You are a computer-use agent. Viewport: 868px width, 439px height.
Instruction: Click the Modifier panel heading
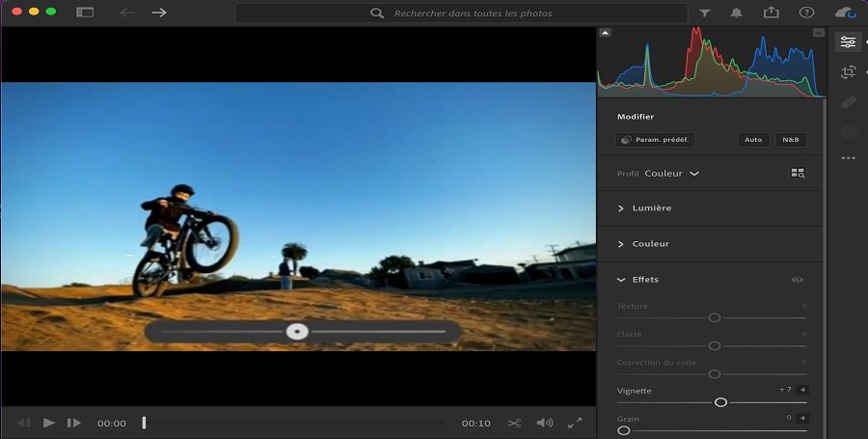coord(636,117)
